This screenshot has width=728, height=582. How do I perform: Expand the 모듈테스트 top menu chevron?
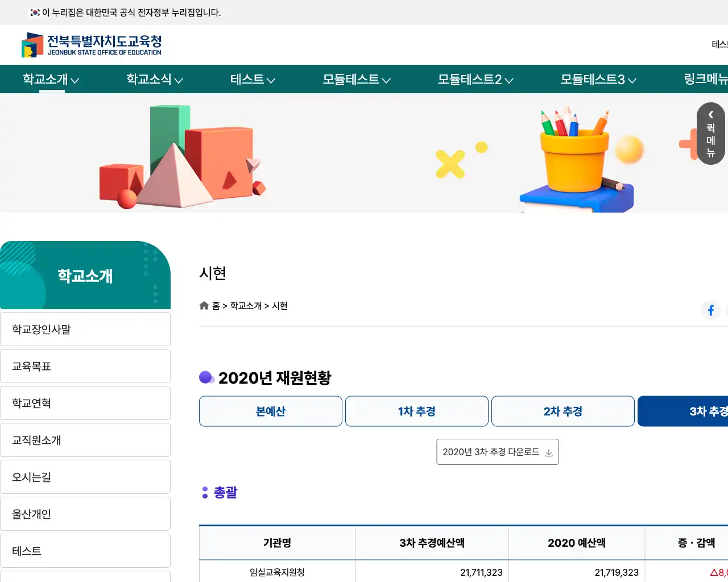(x=386, y=81)
